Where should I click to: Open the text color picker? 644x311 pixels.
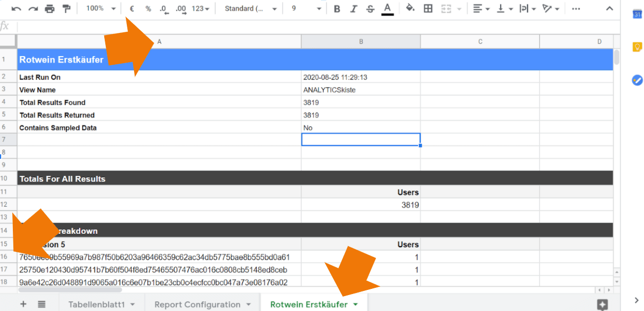388,9
